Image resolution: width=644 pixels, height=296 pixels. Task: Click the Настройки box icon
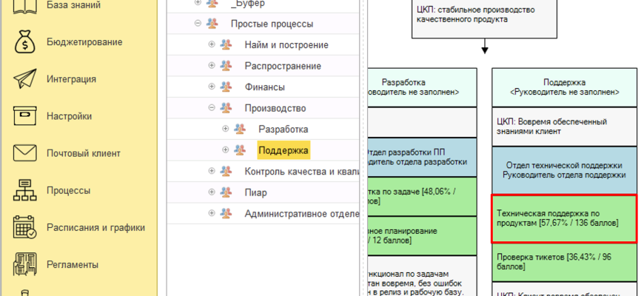coord(25,116)
